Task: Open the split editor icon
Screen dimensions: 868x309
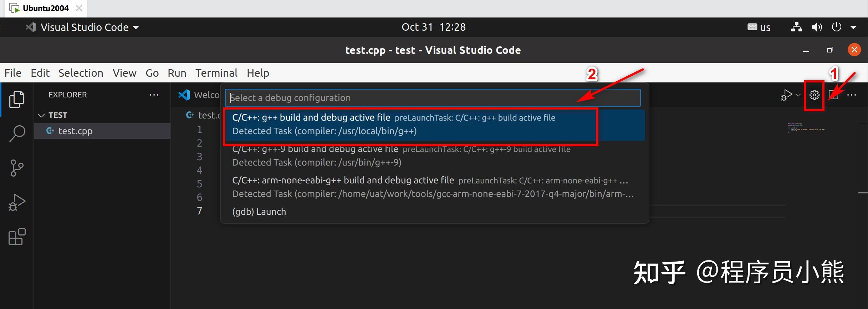Action: (x=834, y=95)
